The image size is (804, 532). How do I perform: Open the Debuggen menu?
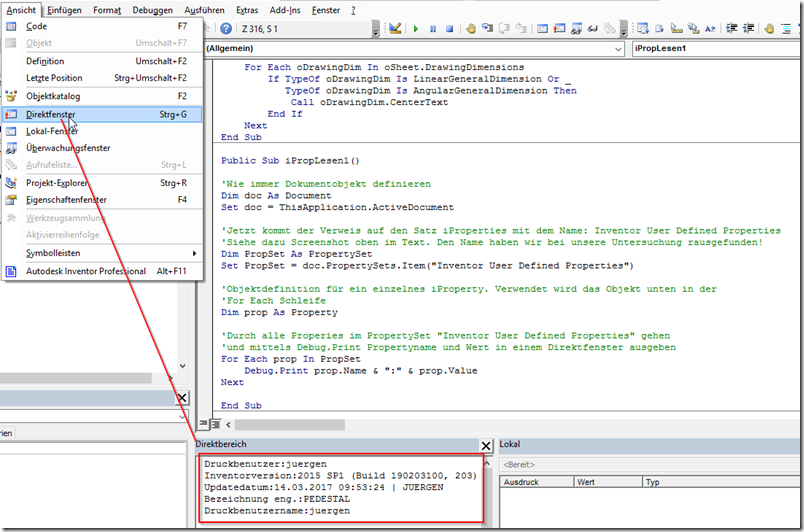click(152, 10)
